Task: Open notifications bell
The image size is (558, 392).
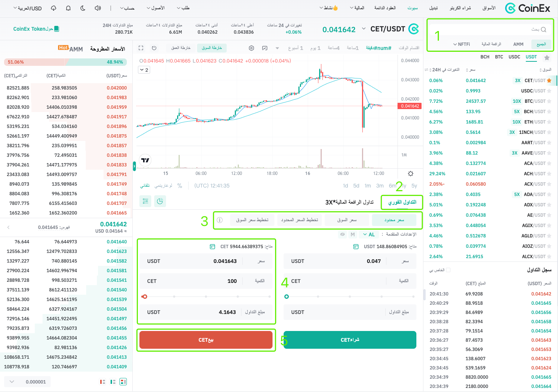Action: click(68, 8)
